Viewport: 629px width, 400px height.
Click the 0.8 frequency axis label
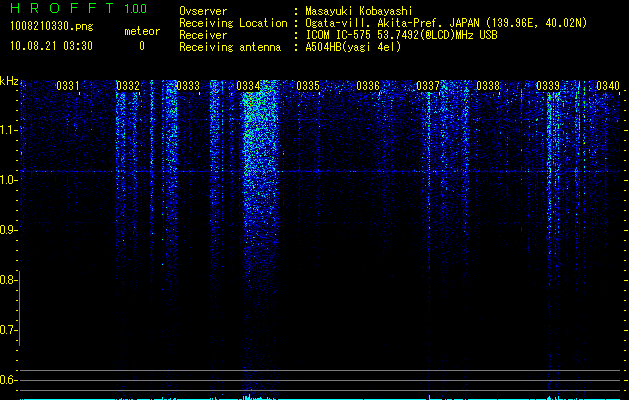7,280
